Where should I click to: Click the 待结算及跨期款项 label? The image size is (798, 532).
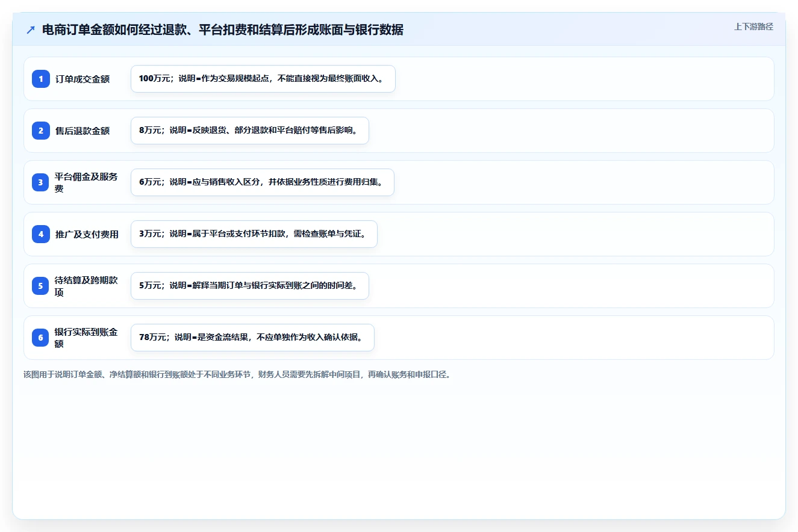(87, 286)
